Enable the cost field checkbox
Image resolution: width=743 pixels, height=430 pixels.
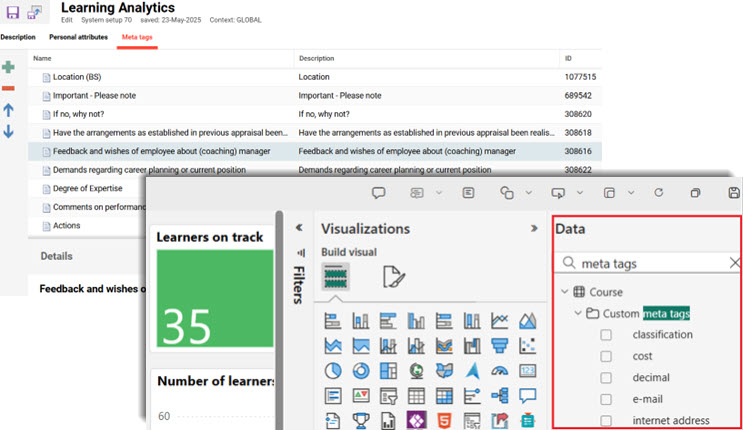pos(606,356)
